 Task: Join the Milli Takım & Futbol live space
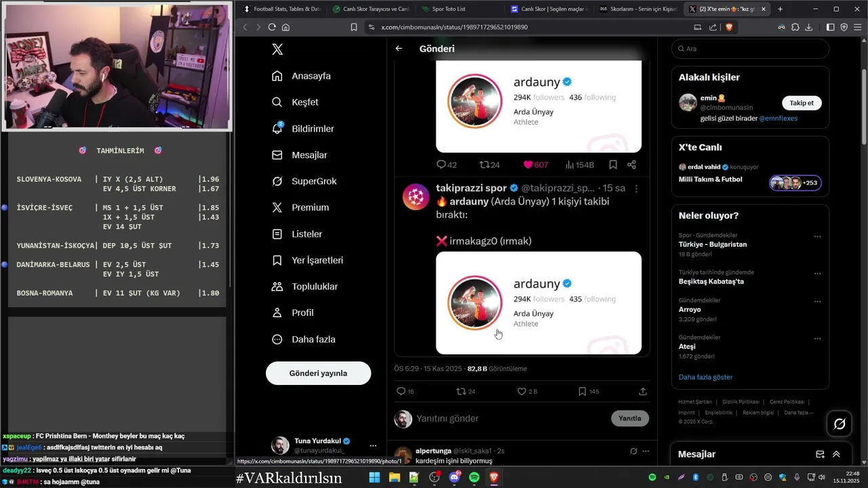[x=795, y=183]
